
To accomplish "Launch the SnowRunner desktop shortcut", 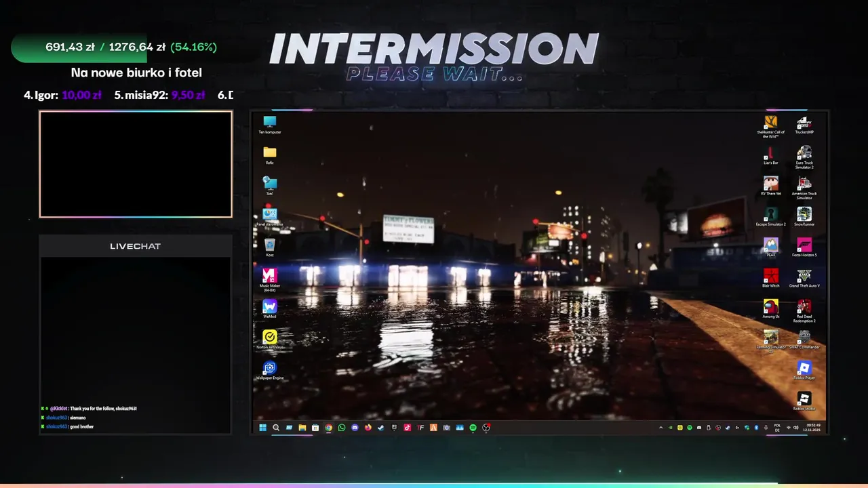I will point(804,217).
